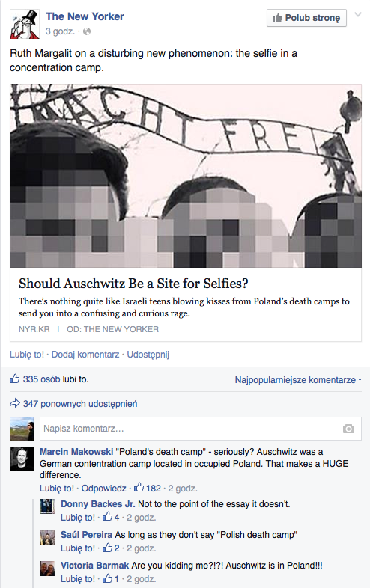Click Donny Backes Jr. avatar thumbnail

[x=47, y=506]
